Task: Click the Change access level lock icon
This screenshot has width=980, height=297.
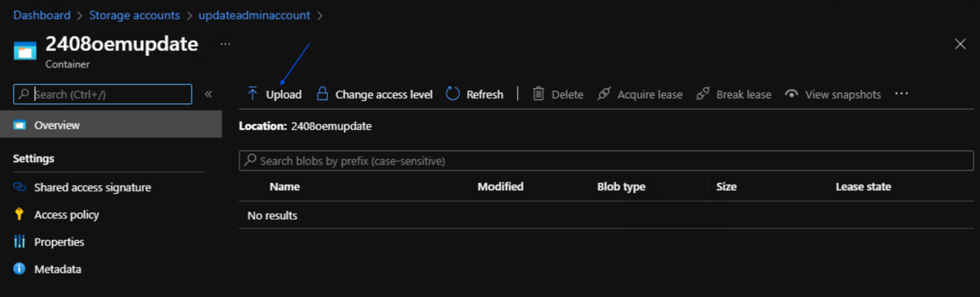Action: [x=322, y=94]
